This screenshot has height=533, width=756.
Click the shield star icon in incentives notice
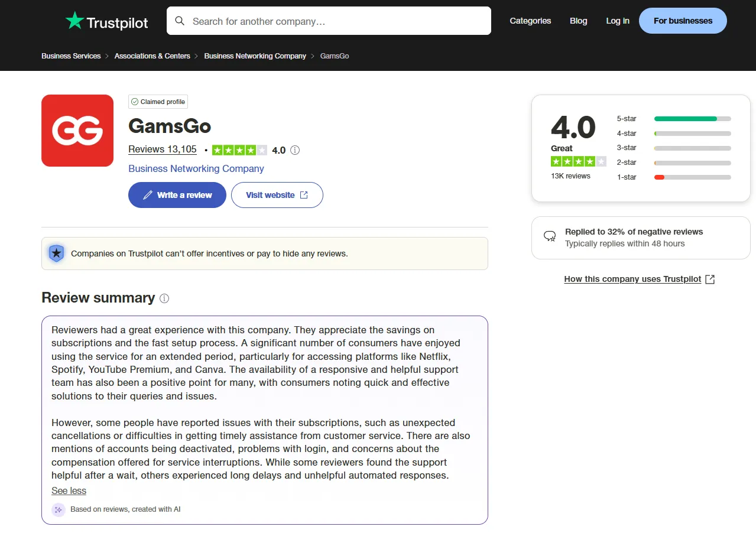(56, 253)
